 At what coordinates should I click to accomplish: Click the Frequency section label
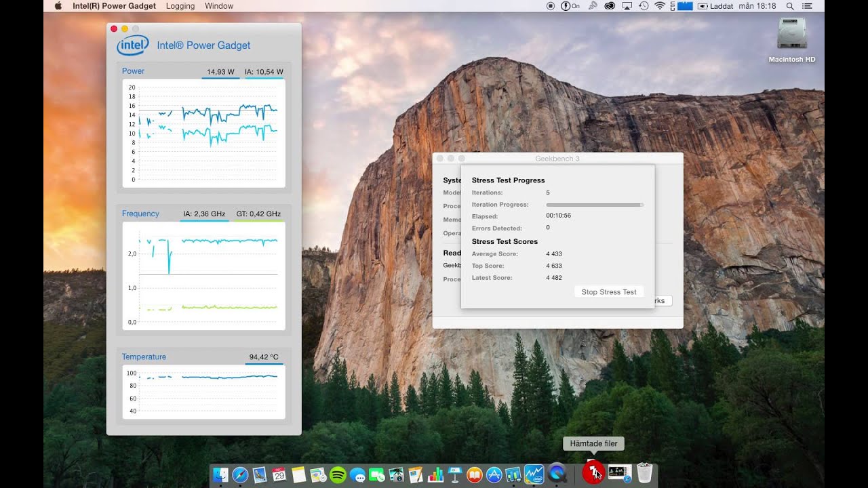click(140, 213)
